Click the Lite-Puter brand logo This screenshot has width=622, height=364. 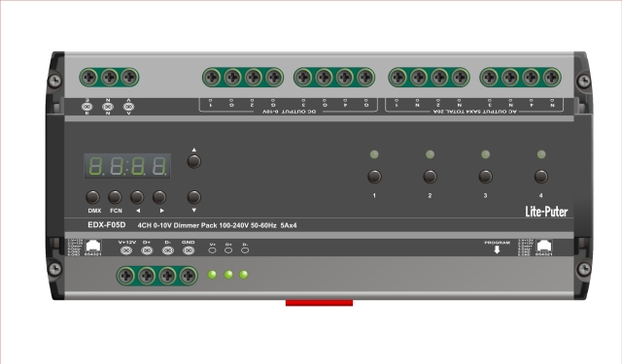546,212
